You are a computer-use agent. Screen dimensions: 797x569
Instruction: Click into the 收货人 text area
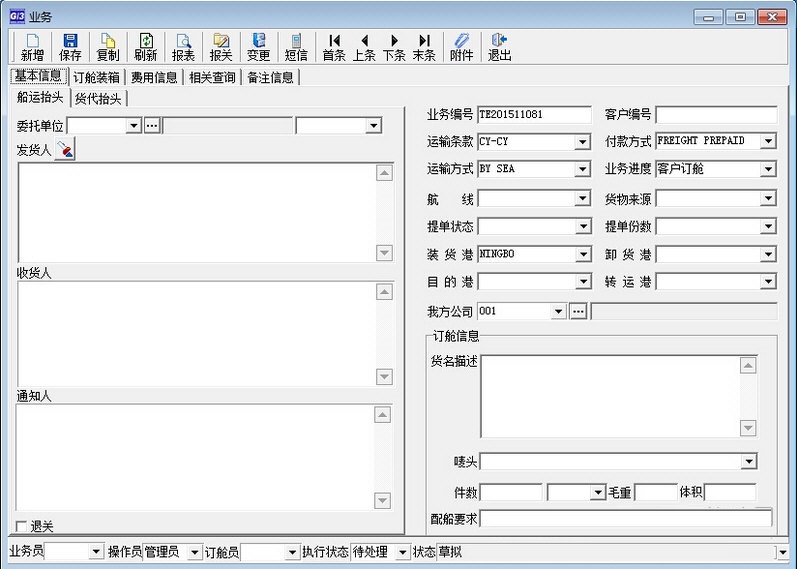click(197, 334)
